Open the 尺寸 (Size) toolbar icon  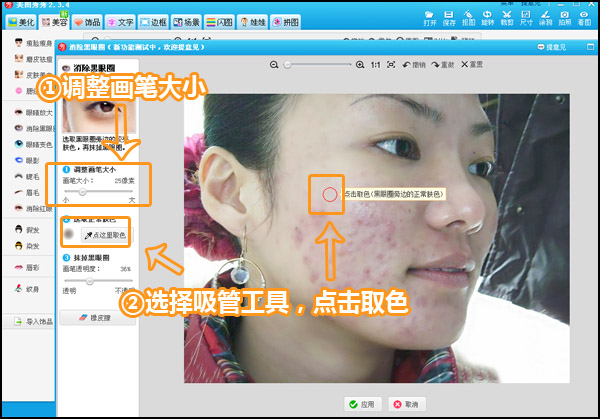526,18
